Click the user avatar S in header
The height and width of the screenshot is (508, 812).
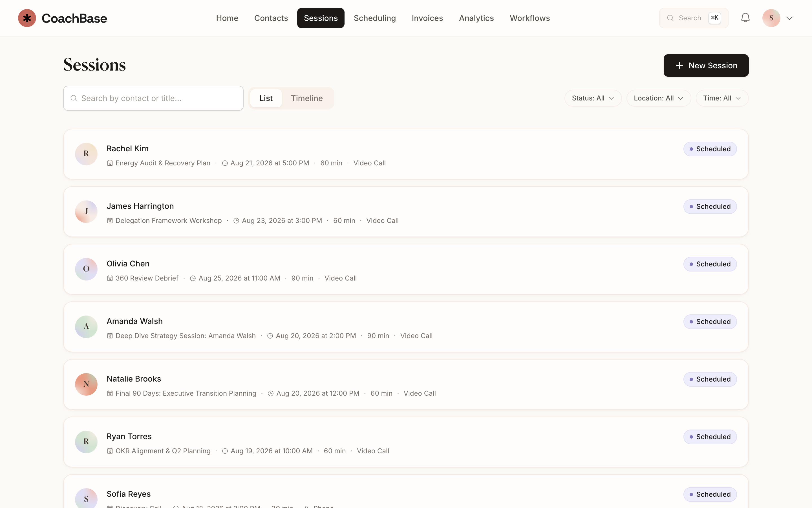771,18
